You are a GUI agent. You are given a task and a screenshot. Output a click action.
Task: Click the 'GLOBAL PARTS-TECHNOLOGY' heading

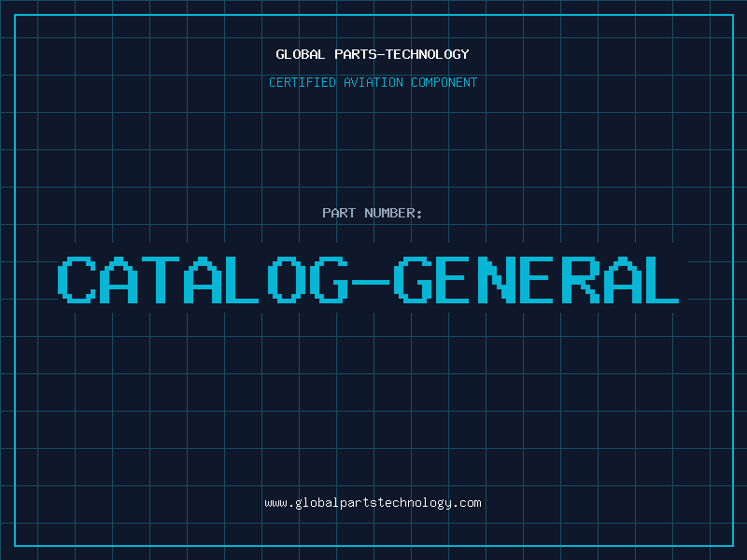[373, 54]
